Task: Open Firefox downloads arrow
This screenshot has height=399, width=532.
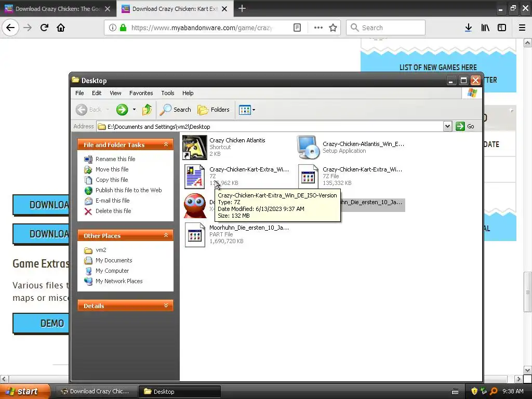Action: (x=468, y=28)
